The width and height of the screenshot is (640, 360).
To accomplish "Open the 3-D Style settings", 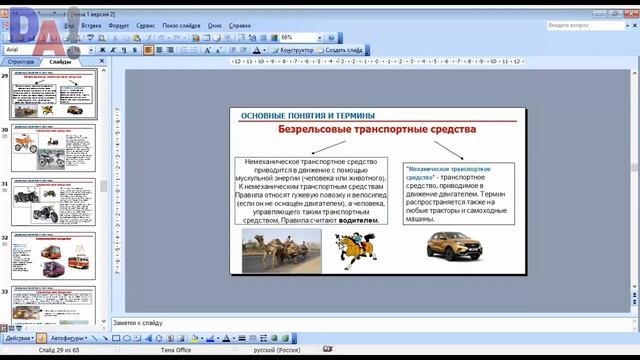I will point(285,338).
